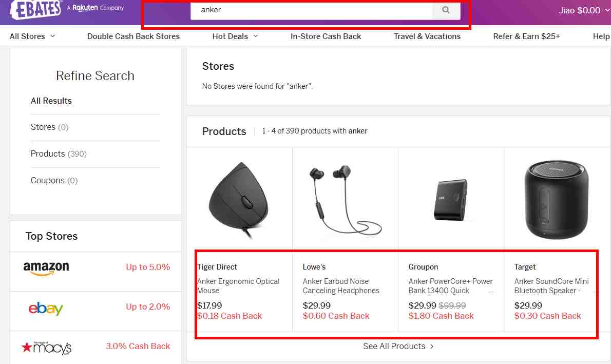The width and height of the screenshot is (611, 364).
Task: Expand the All Stores dropdown
Action: click(32, 36)
